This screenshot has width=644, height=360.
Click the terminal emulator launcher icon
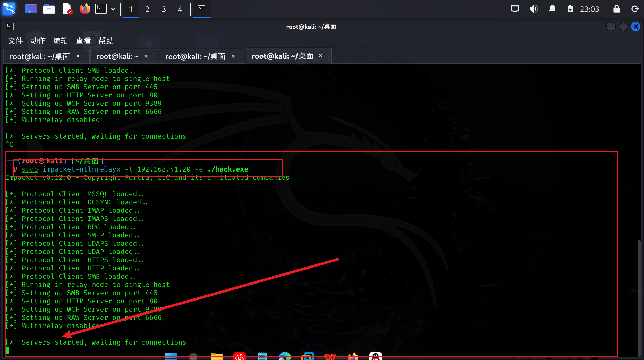[101, 9]
